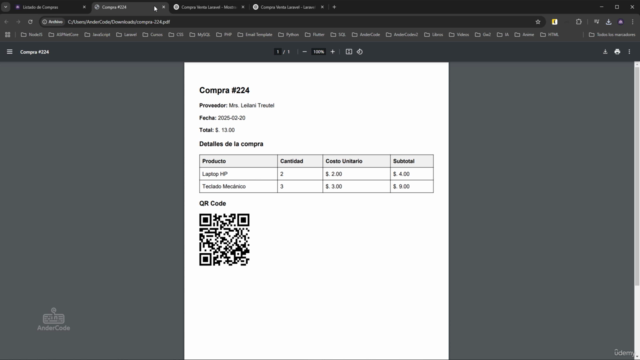Print the Compra #224 document
Screen dimensions: 640x360
point(617,52)
